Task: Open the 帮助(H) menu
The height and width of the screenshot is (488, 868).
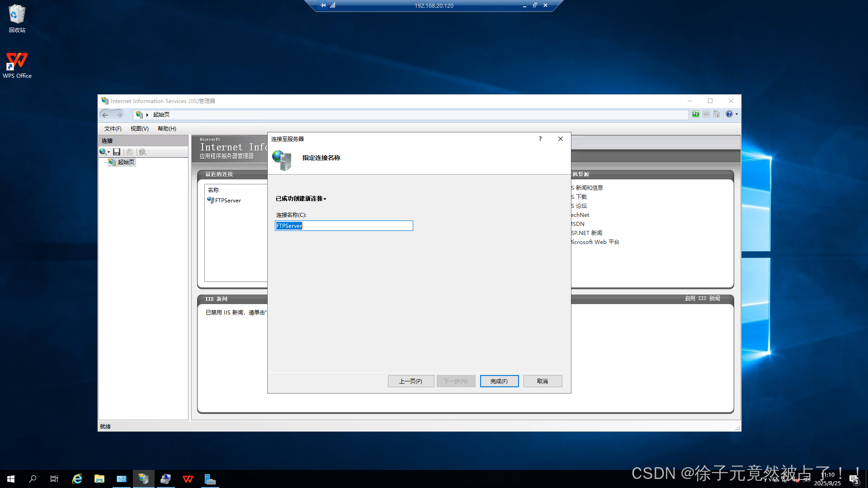Action: [167, 129]
